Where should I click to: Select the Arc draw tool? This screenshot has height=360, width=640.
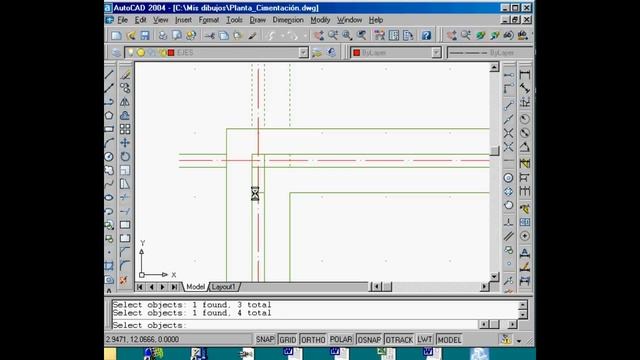[109, 143]
